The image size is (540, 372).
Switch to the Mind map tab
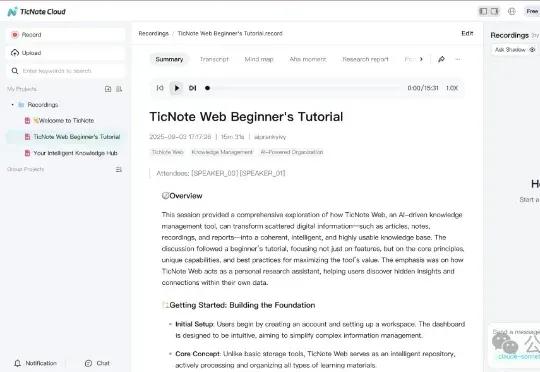point(259,59)
